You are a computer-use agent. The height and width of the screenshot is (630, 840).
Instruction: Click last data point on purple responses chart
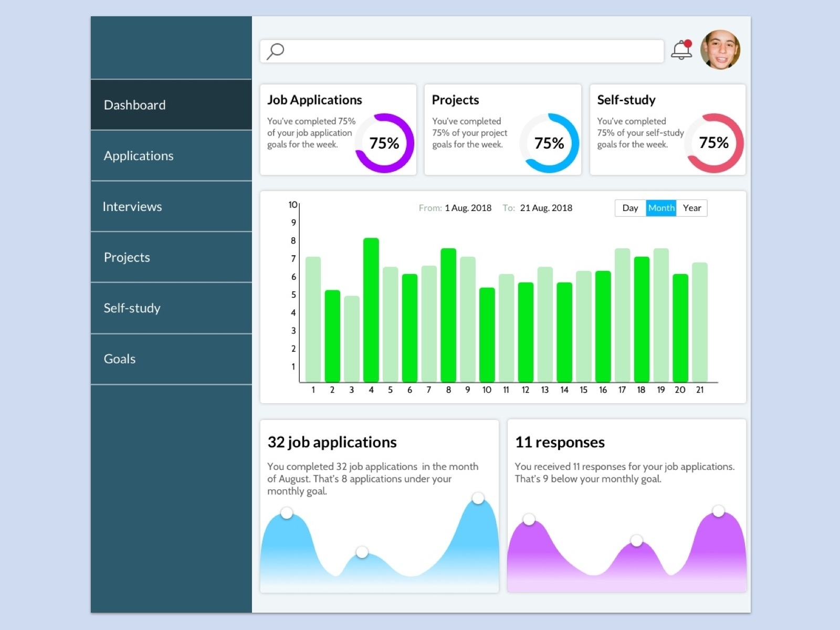(x=718, y=511)
